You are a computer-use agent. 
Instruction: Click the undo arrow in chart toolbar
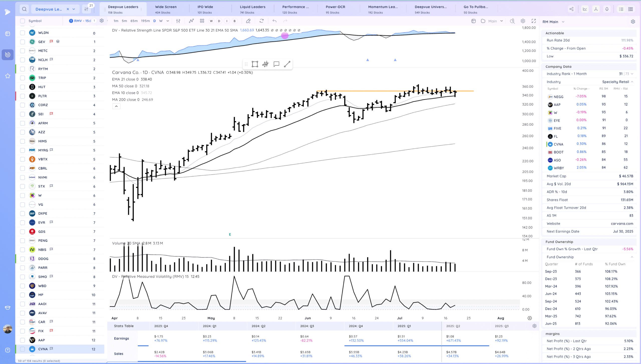point(274,21)
